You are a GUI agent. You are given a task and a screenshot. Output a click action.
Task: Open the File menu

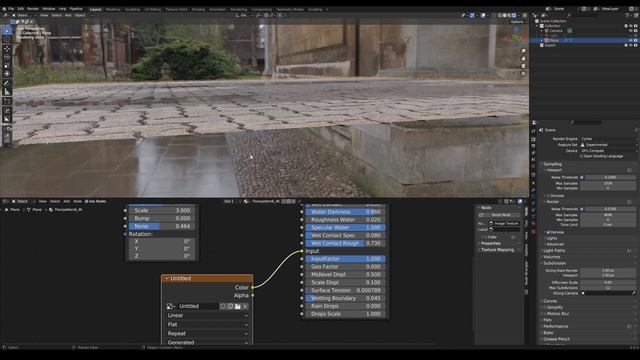tap(11, 9)
